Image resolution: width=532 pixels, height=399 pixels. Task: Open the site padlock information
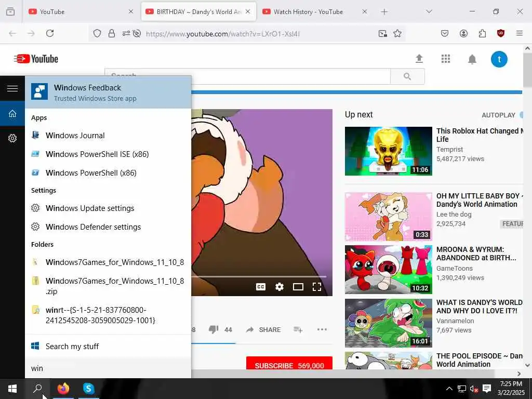tap(111, 33)
